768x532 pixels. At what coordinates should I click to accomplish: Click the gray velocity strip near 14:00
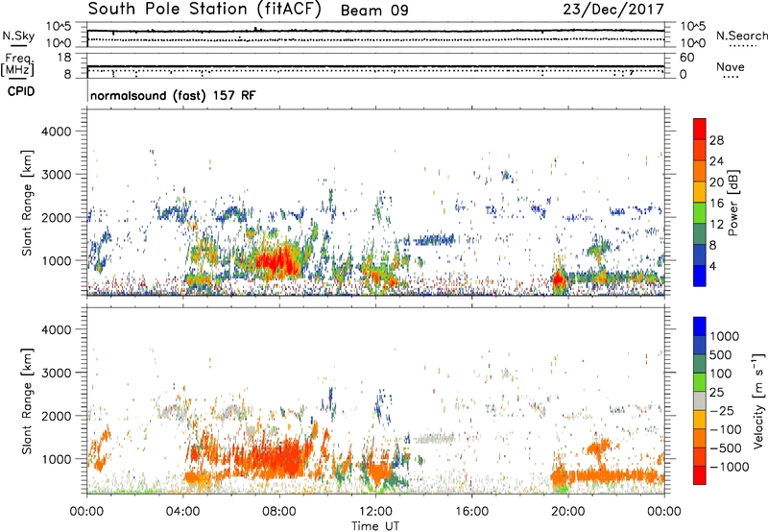pyautogui.click(x=434, y=438)
